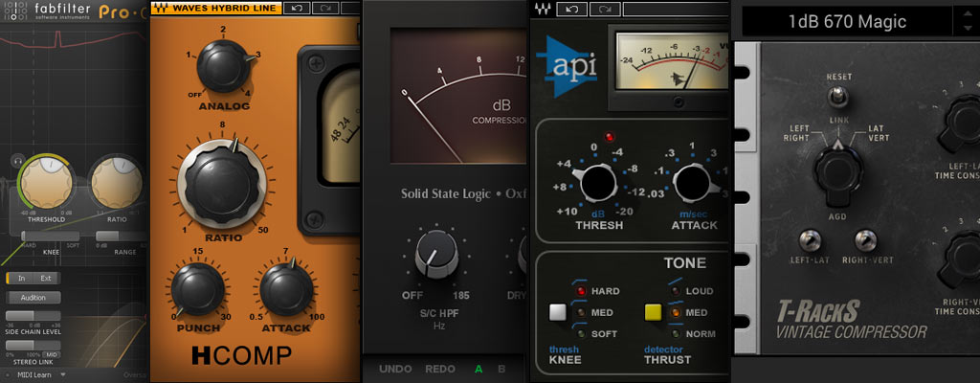Viewport: 980px width, 383px height.
Task: Adjust the SIDE CHAIN LEVEL slider
Action: 33,316
